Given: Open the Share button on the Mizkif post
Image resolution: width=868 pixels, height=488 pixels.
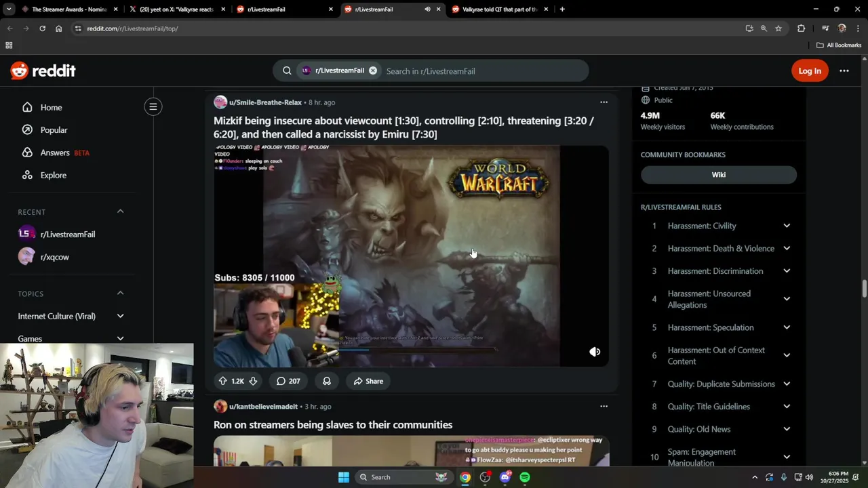Looking at the screenshot, I should coord(368,381).
